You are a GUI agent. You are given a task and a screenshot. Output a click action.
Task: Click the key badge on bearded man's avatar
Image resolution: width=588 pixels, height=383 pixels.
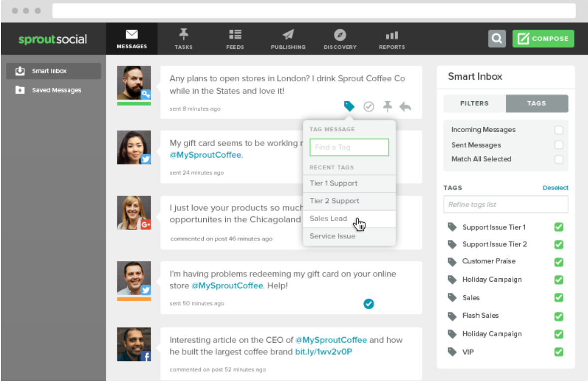(146, 95)
